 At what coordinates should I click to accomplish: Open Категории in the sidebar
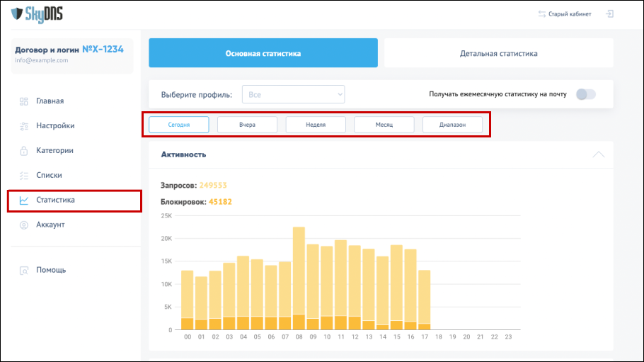pyautogui.click(x=54, y=151)
